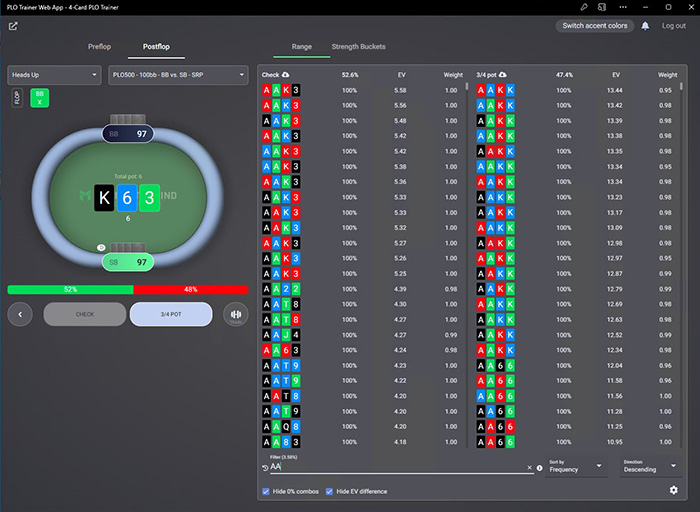Open the chart bars icon beside 3/4 POT
Viewport: 700px width, 512px height.
236,314
